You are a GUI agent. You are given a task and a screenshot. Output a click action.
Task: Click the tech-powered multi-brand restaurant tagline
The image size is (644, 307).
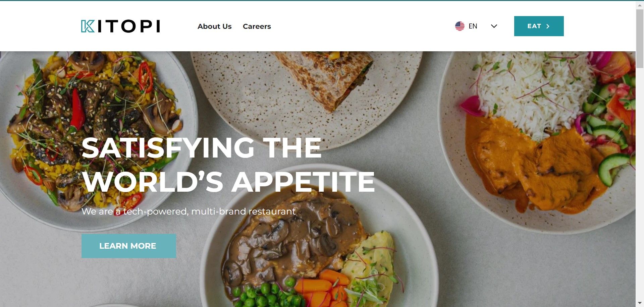click(x=189, y=211)
